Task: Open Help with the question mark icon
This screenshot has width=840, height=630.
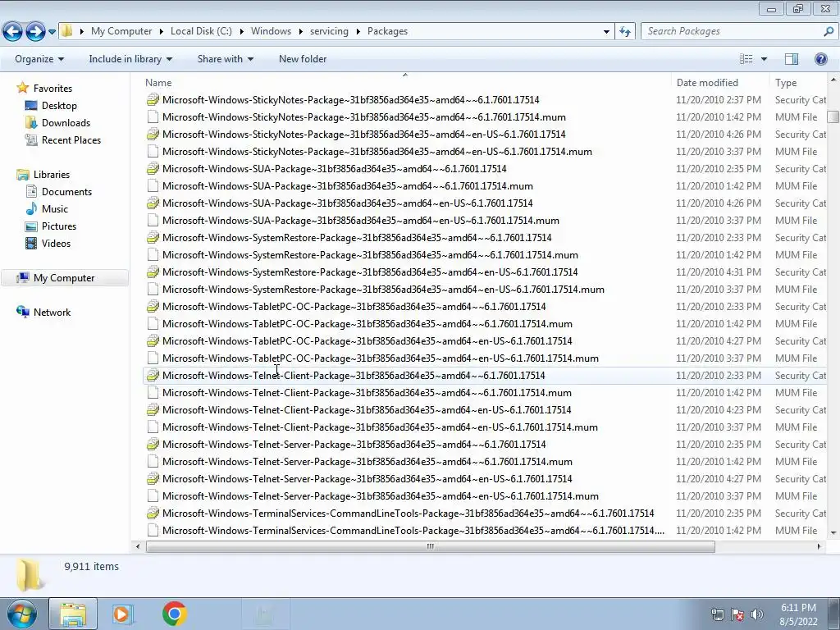Action: pyautogui.click(x=820, y=59)
